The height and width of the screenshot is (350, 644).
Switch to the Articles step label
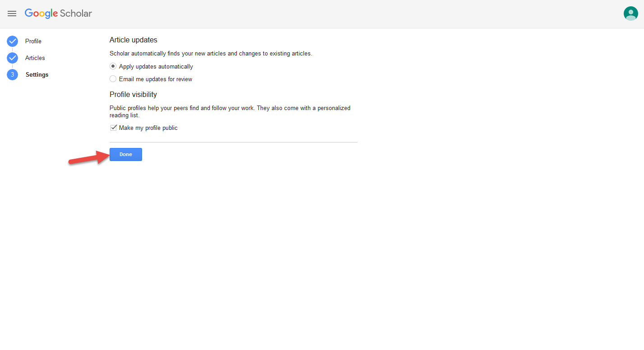[35, 58]
